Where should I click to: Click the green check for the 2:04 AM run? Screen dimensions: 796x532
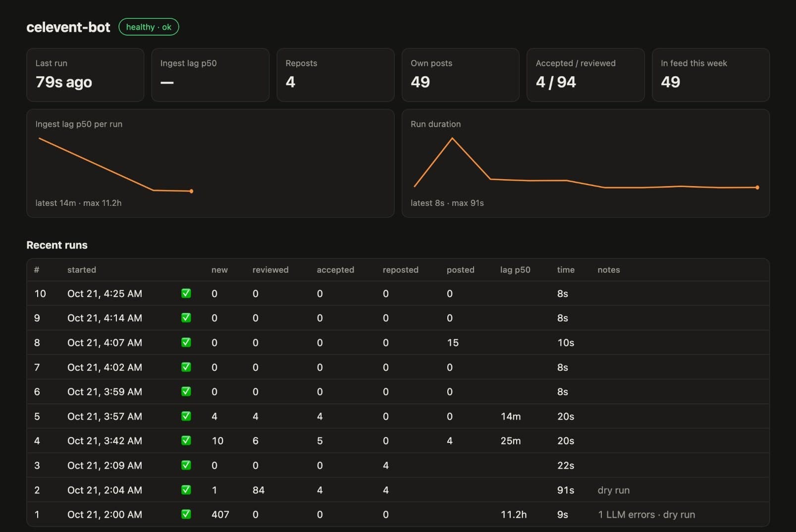click(186, 490)
